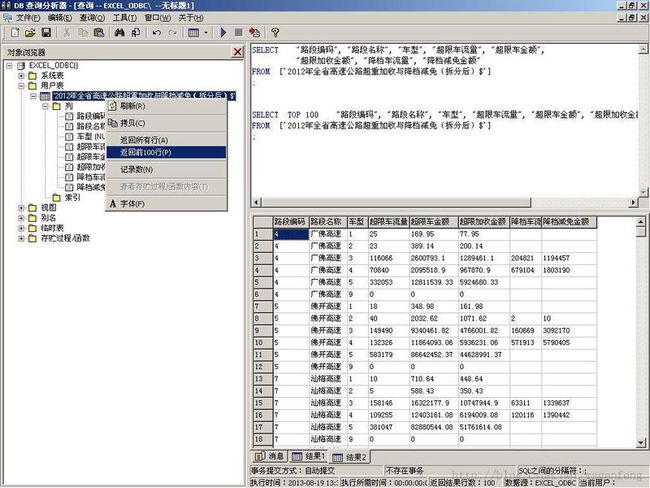Copy selection with the toolbar copy icon
The image size is (650, 488).
pos(83,32)
